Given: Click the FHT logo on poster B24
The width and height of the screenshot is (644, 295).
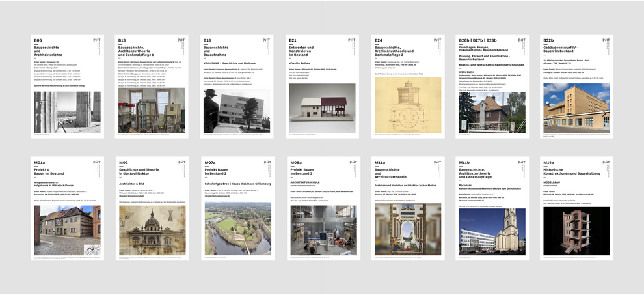Looking at the screenshot, I should [x=437, y=40].
